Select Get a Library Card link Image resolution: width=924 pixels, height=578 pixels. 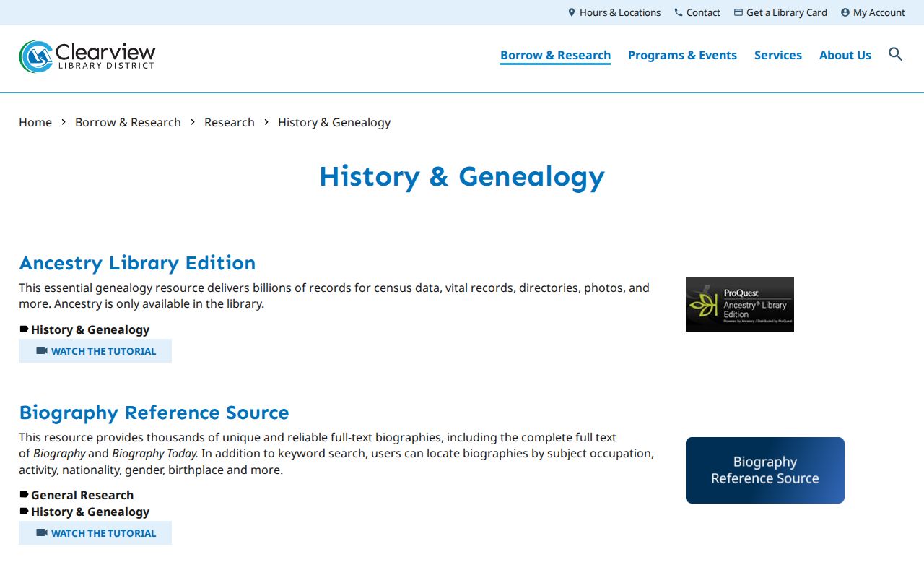[x=787, y=12]
